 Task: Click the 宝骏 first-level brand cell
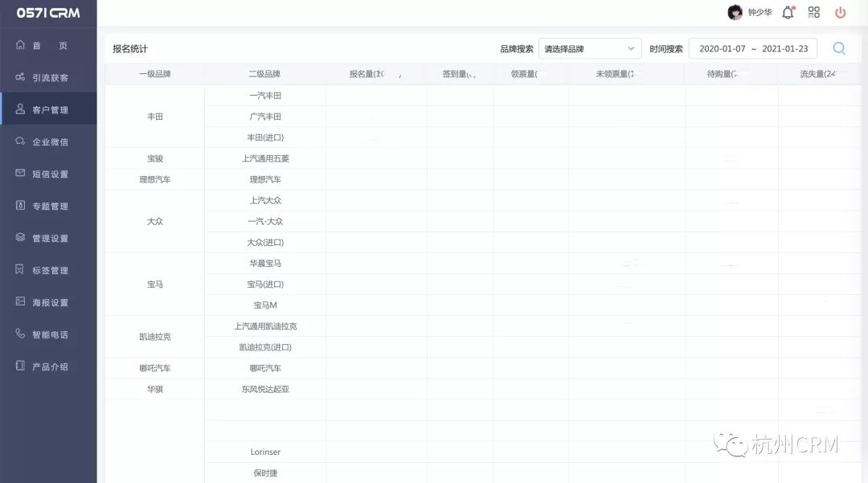[x=155, y=158]
